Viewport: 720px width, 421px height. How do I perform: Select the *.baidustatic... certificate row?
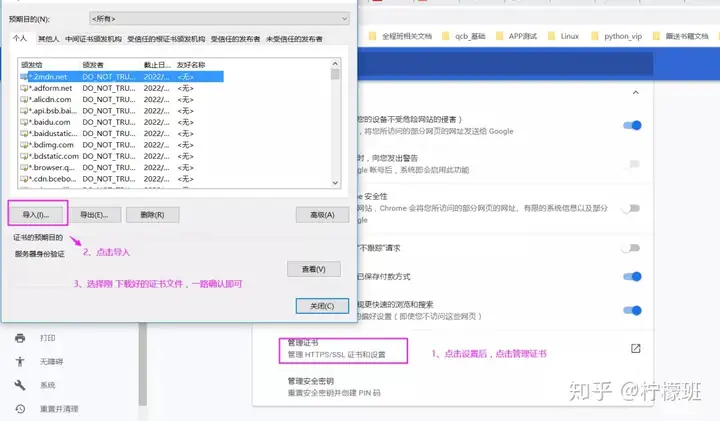click(122, 134)
